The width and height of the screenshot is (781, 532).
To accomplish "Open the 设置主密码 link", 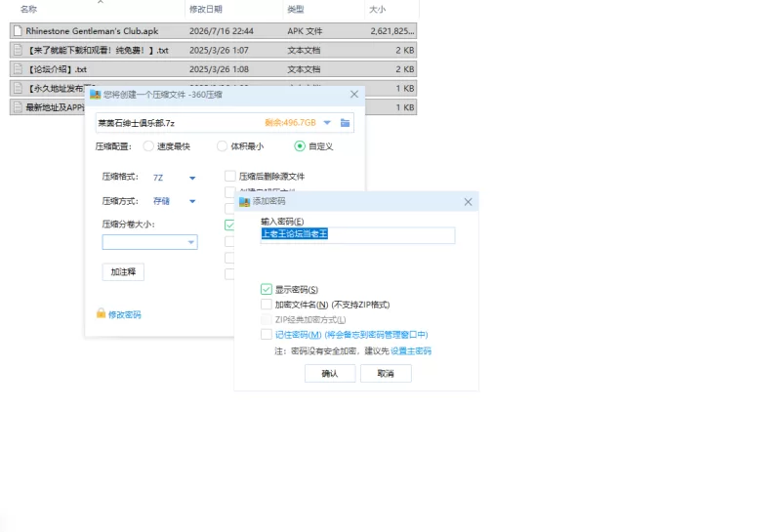I will (411, 350).
